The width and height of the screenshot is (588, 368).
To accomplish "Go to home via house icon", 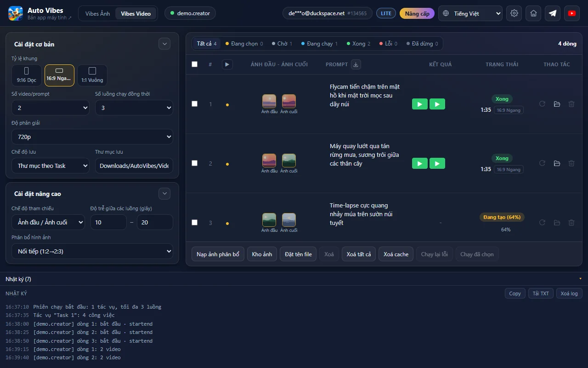I will (533, 13).
